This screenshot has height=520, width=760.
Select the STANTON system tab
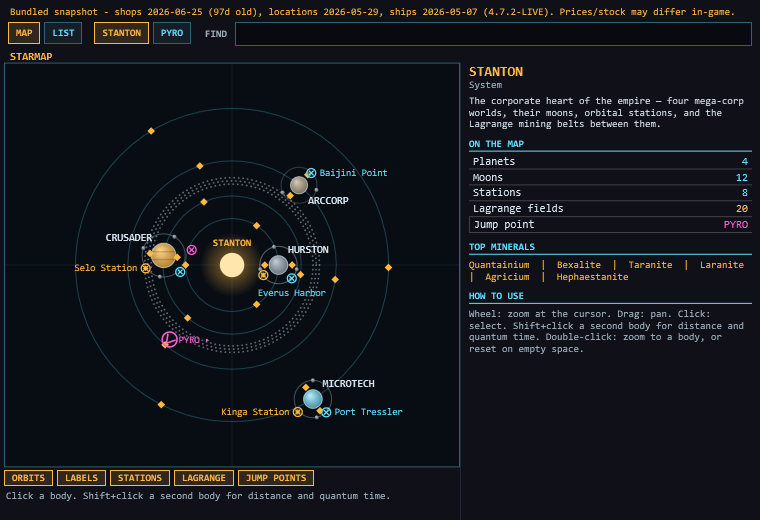pos(121,33)
